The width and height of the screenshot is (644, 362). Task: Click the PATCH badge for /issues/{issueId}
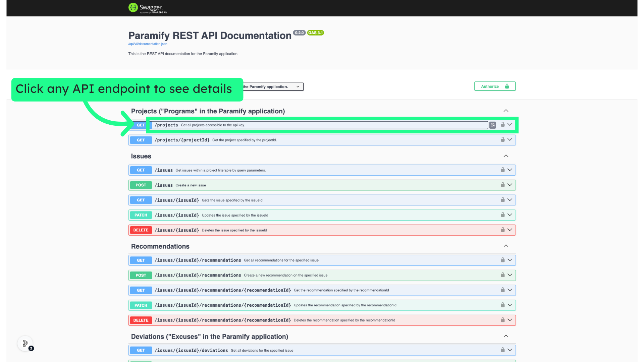(141, 215)
